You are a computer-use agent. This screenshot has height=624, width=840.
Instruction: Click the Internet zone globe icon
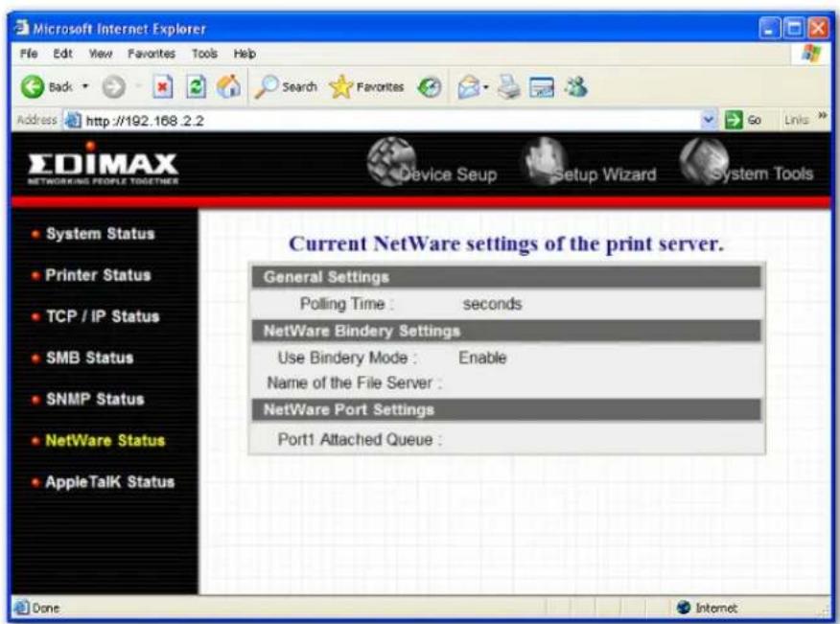tap(683, 608)
